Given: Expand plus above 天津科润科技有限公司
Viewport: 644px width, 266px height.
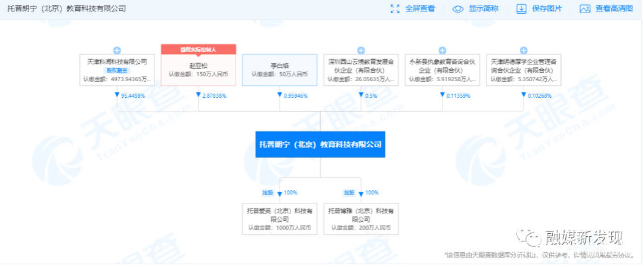Looking at the screenshot, I should 117,51.
